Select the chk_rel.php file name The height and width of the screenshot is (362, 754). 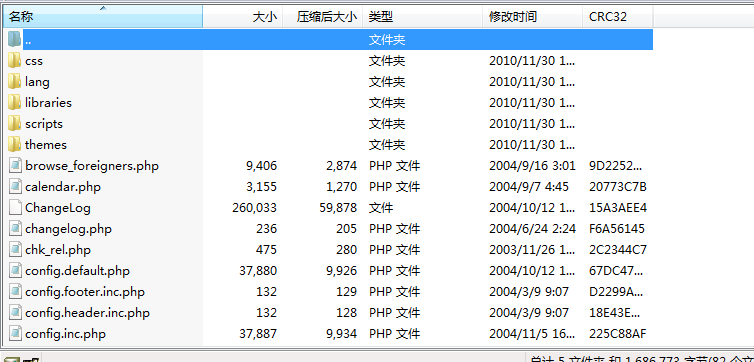tap(58, 250)
